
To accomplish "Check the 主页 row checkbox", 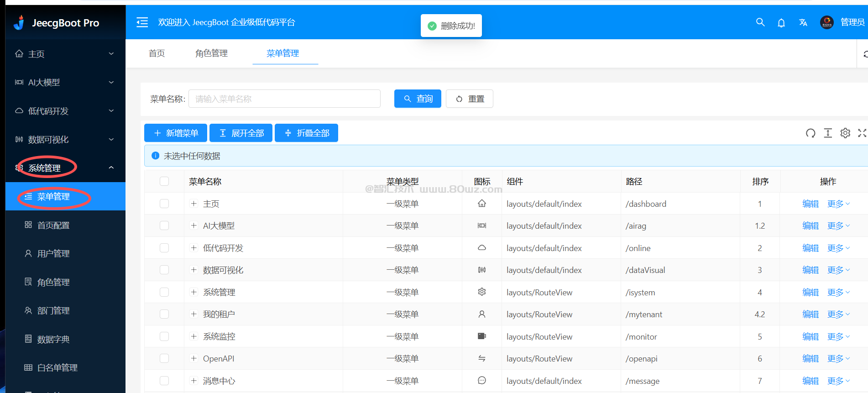I will 164,204.
